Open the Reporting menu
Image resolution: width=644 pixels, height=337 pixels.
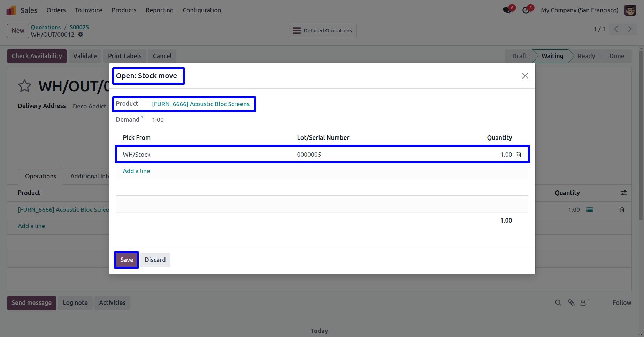[x=159, y=10]
